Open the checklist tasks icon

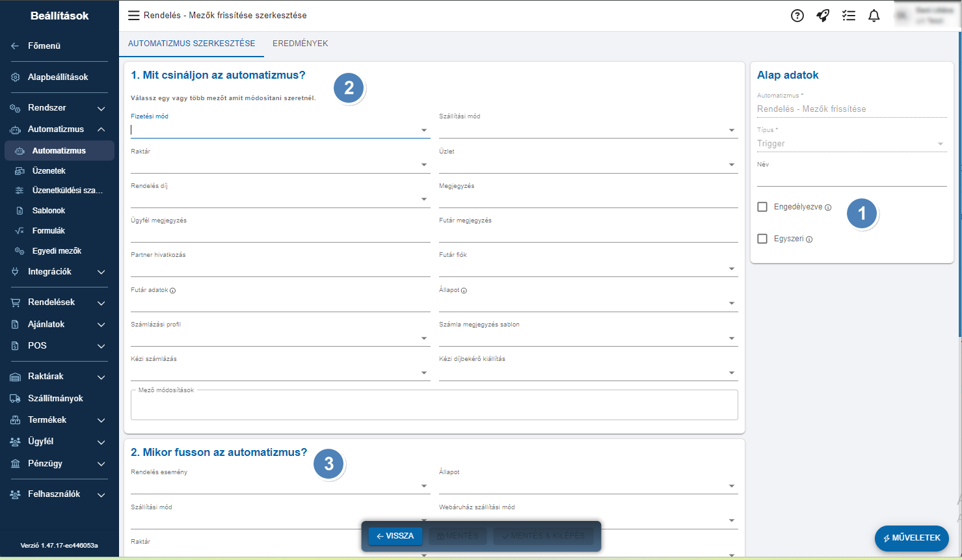click(x=848, y=16)
